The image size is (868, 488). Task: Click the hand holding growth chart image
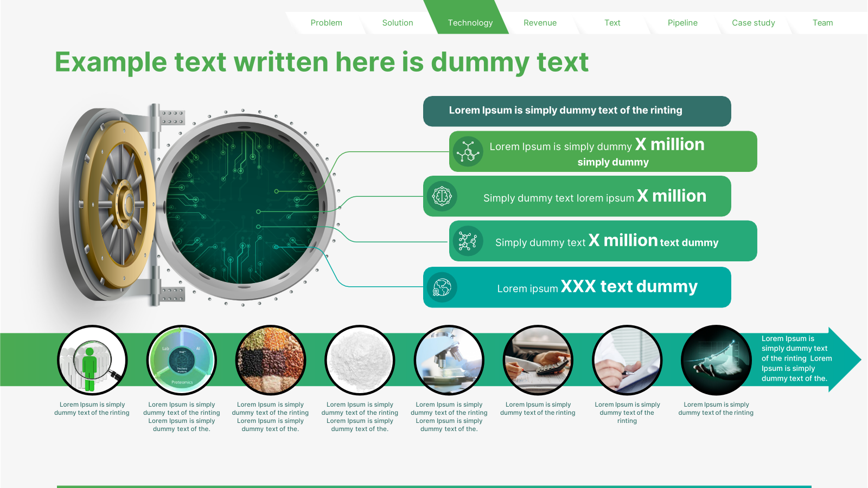[x=716, y=360]
